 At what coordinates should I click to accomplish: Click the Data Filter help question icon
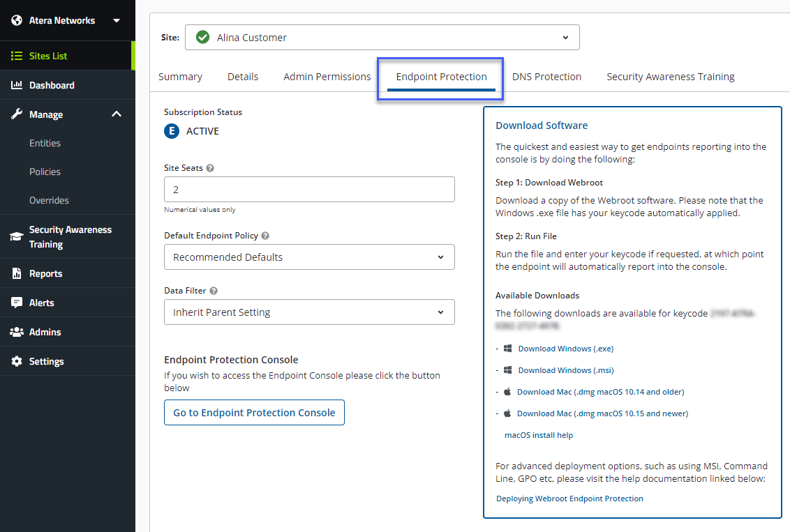(214, 291)
